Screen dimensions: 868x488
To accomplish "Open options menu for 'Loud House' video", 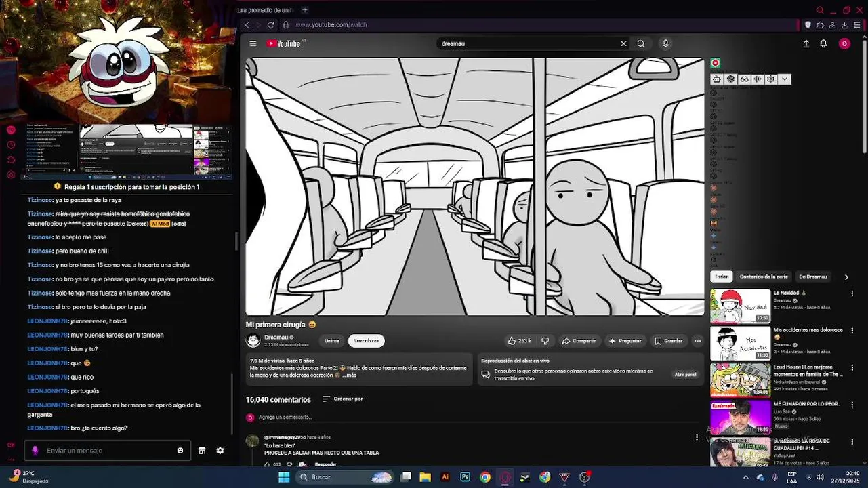I will coord(852,368).
